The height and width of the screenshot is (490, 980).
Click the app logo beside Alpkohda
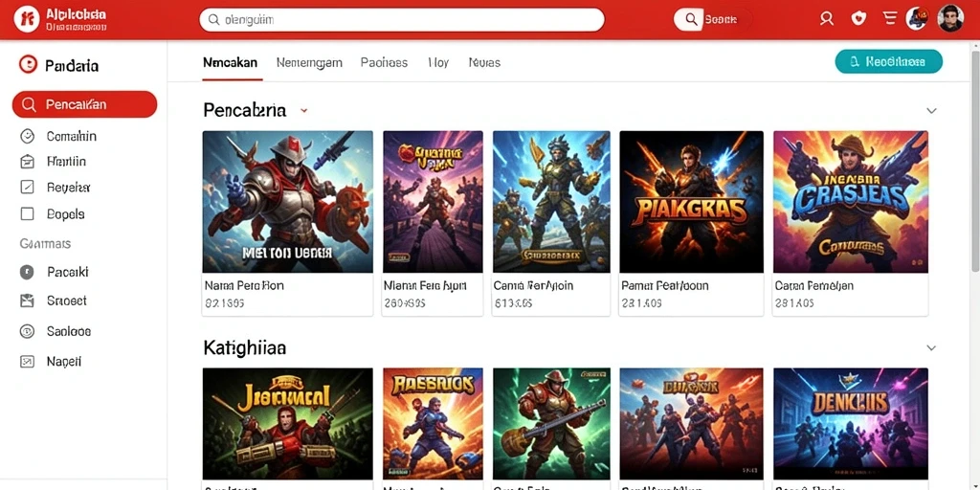[x=26, y=19]
